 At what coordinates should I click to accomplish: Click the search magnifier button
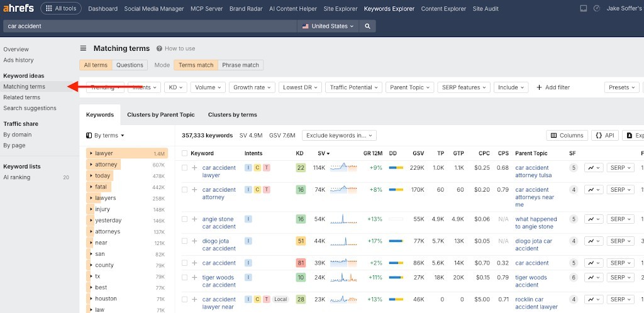(x=367, y=26)
